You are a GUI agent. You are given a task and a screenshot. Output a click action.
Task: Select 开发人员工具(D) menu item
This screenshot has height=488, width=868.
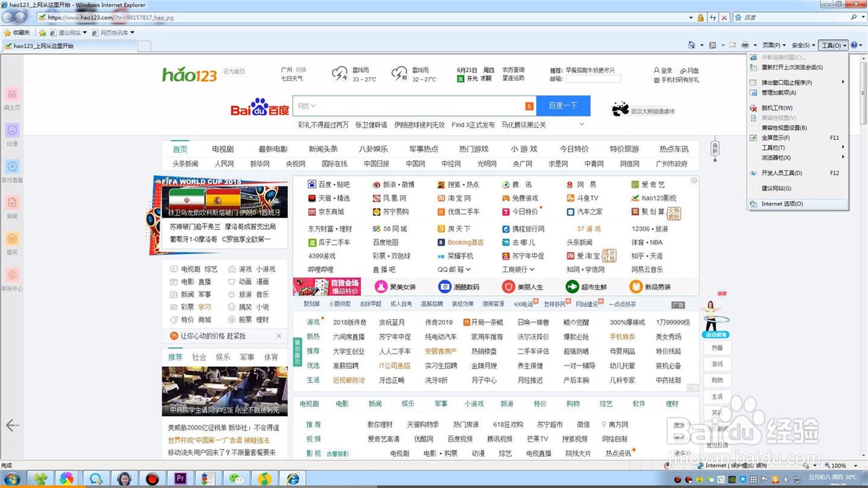[797, 173]
